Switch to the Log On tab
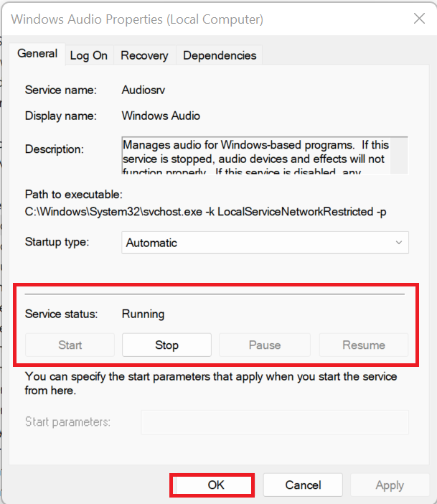The height and width of the screenshot is (504, 437). [88, 55]
